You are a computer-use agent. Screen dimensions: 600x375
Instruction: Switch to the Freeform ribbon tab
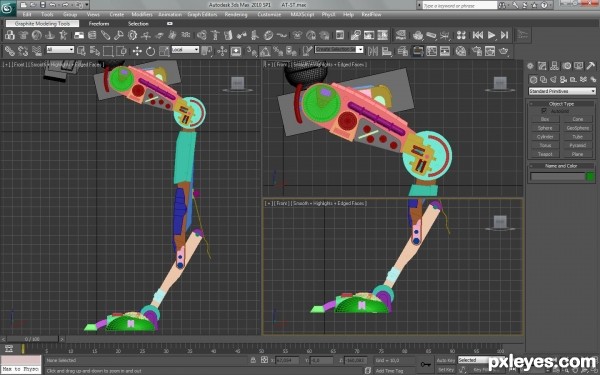click(x=99, y=24)
